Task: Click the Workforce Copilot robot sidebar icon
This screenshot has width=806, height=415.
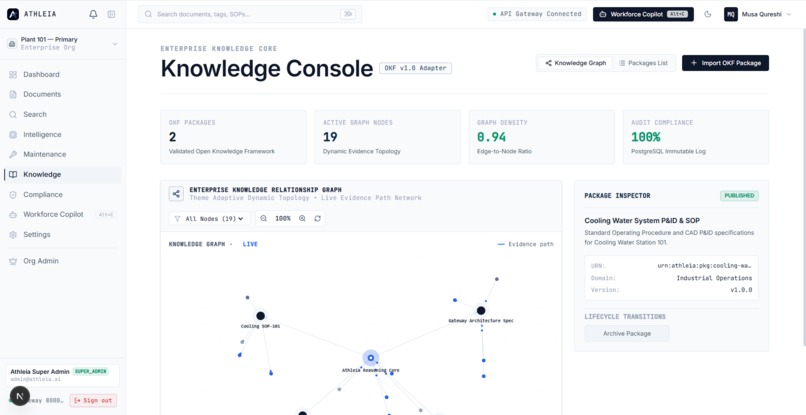Action: point(13,214)
